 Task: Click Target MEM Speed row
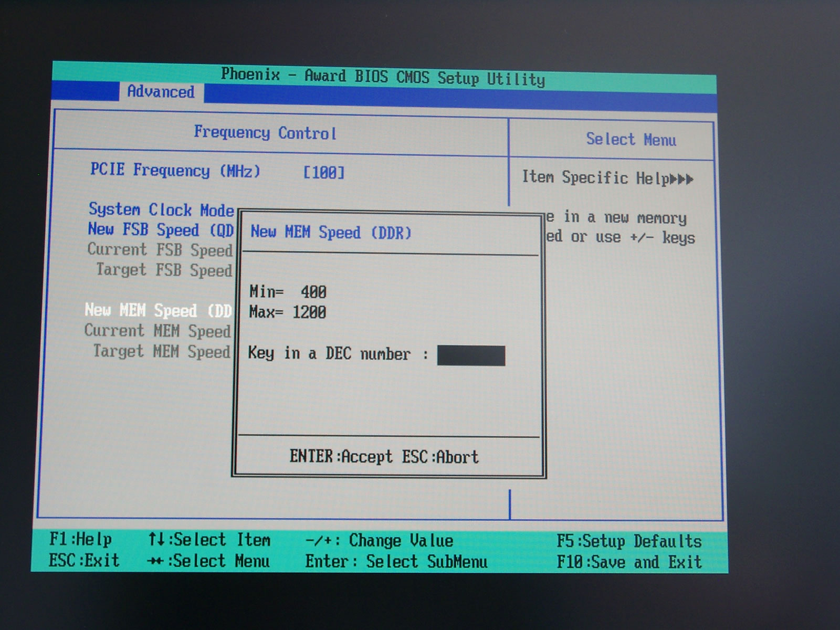pos(162,351)
